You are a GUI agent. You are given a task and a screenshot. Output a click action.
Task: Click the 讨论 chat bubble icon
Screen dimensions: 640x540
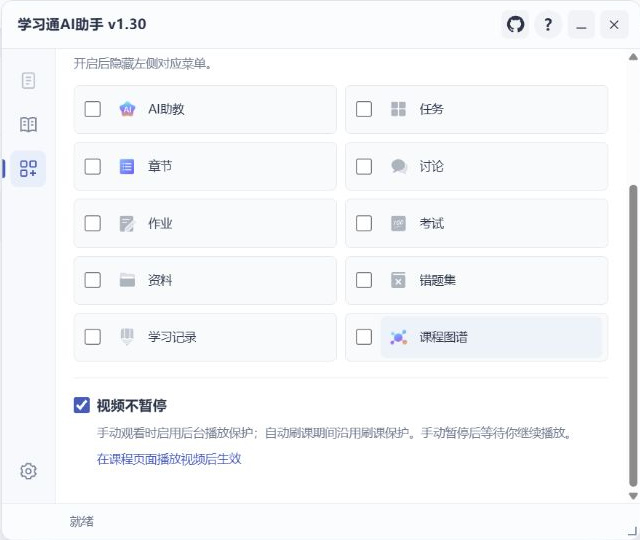[x=398, y=167]
